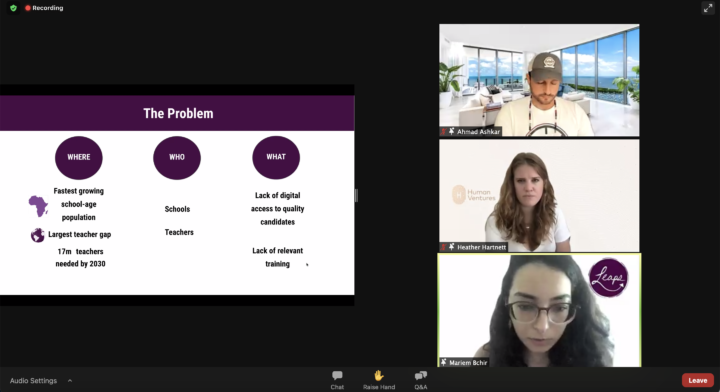Click pin icon next to Mariem Bchir
This screenshot has width=720, height=392.
(444, 362)
